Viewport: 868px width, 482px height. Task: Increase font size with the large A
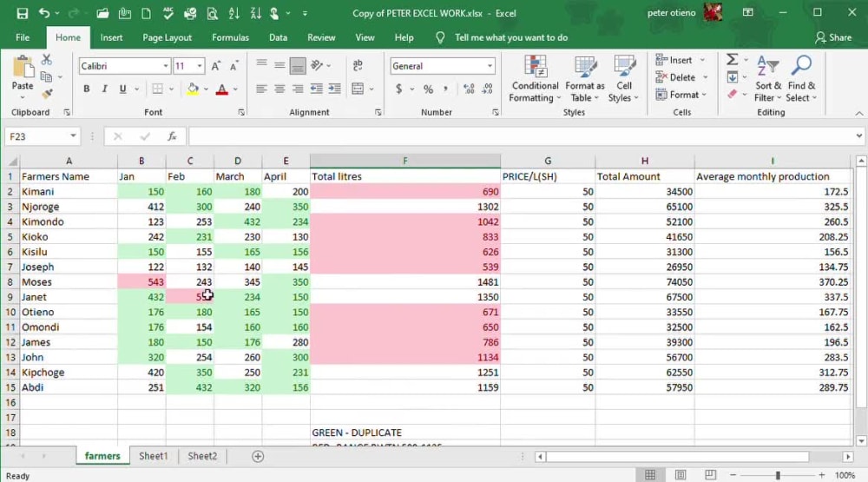point(216,66)
